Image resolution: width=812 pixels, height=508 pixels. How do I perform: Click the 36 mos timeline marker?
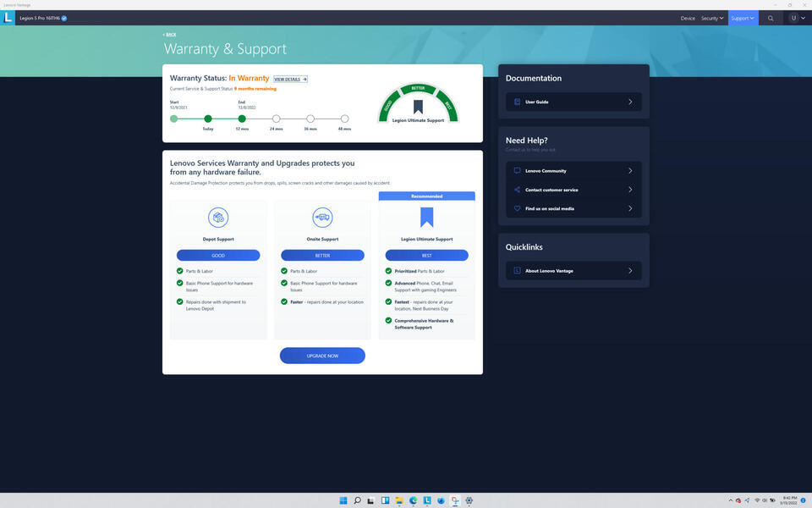[310, 119]
